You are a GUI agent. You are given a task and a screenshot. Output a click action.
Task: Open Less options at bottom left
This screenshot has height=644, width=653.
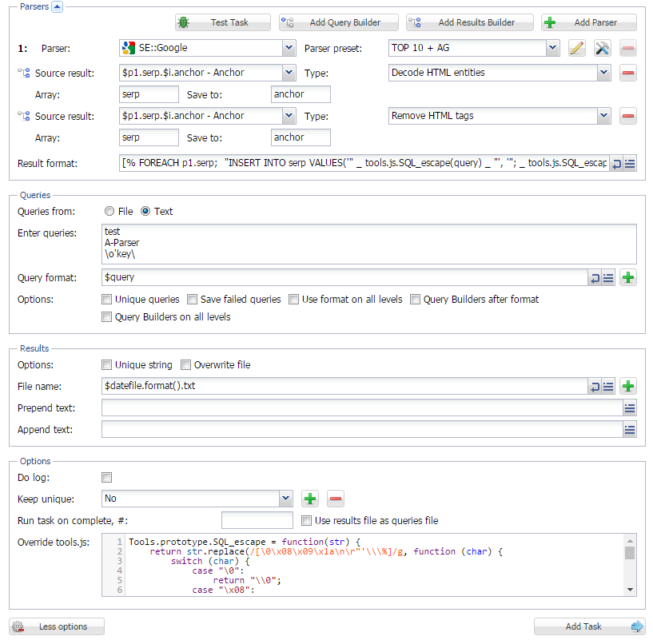56,626
